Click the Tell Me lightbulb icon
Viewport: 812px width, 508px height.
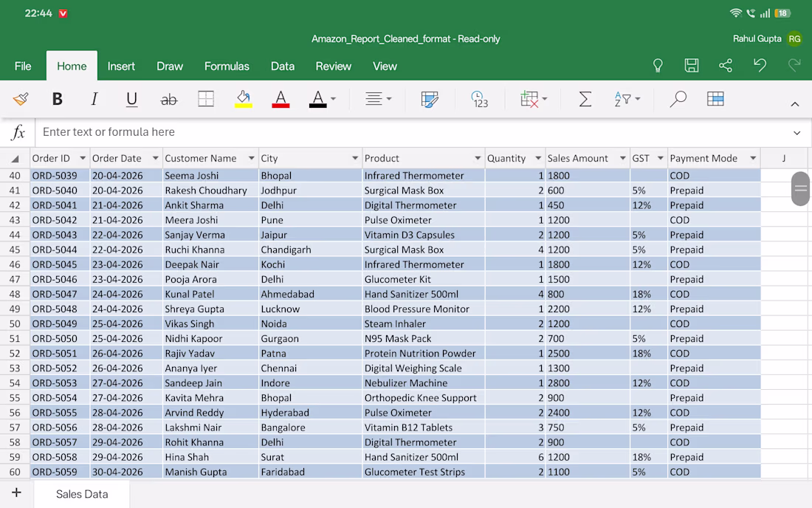coord(658,65)
